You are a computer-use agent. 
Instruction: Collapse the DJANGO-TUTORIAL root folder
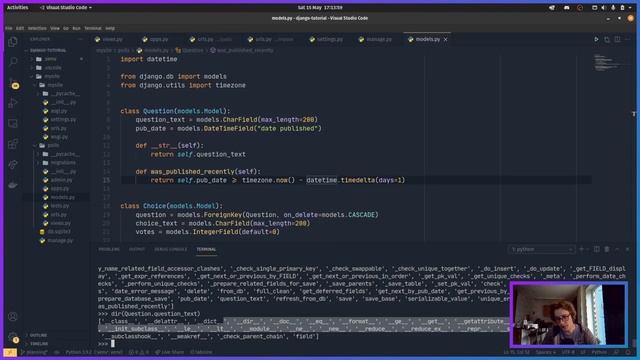pyautogui.click(x=48, y=50)
